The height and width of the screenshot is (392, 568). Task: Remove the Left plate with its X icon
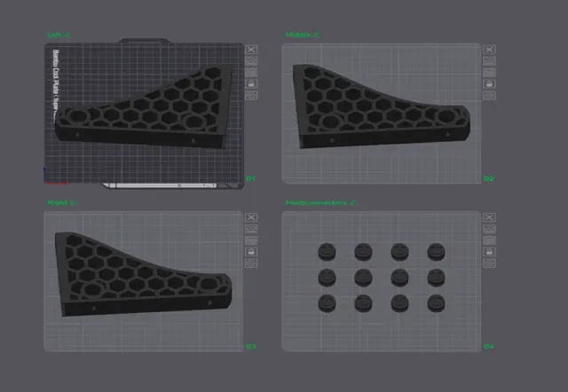click(x=251, y=50)
